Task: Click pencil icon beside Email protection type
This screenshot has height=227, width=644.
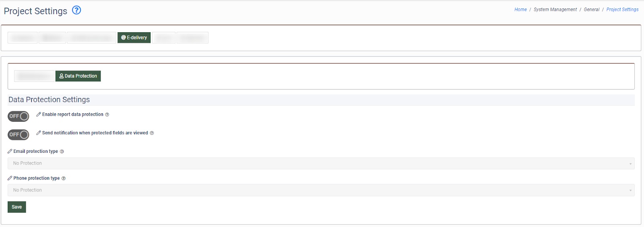Action: pyautogui.click(x=10, y=151)
